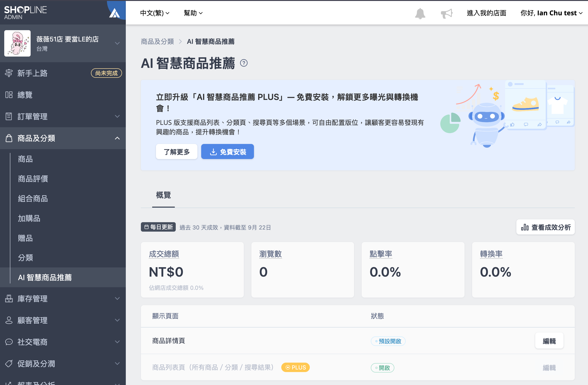Screen dimensions: 588x385
Task: Click the 了解更多 button
Action: pyautogui.click(x=176, y=152)
